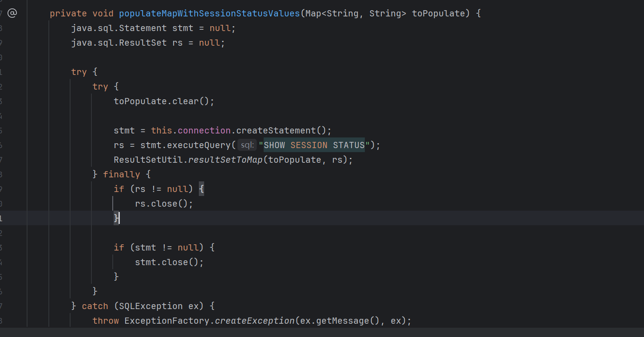Click "java.sql.ResultSet" type declaration

click(x=119, y=43)
